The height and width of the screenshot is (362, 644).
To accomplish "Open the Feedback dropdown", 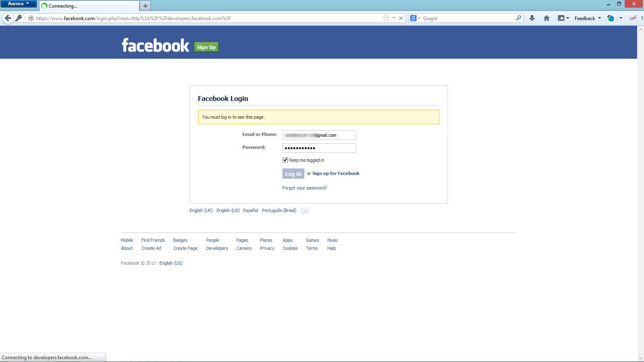I will (588, 18).
